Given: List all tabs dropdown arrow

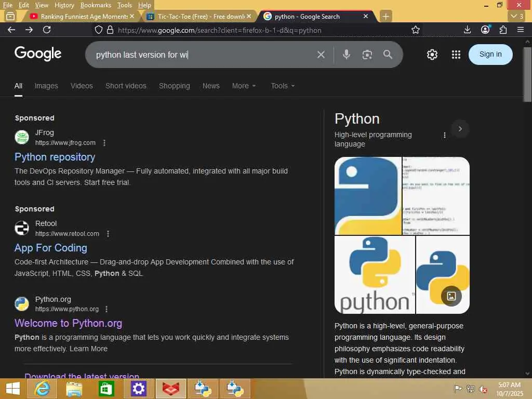Looking at the screenshot, I should point(517,16).
